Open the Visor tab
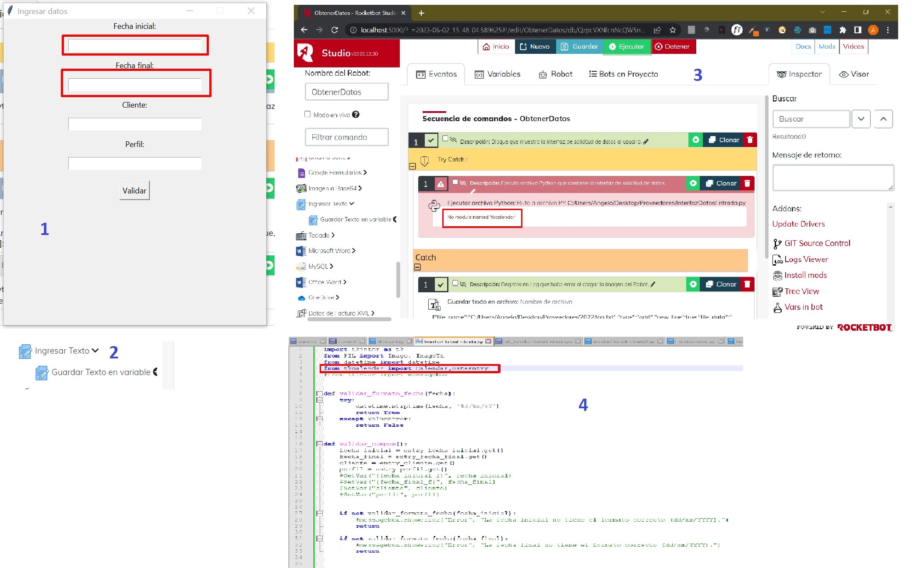 point(854,74)
